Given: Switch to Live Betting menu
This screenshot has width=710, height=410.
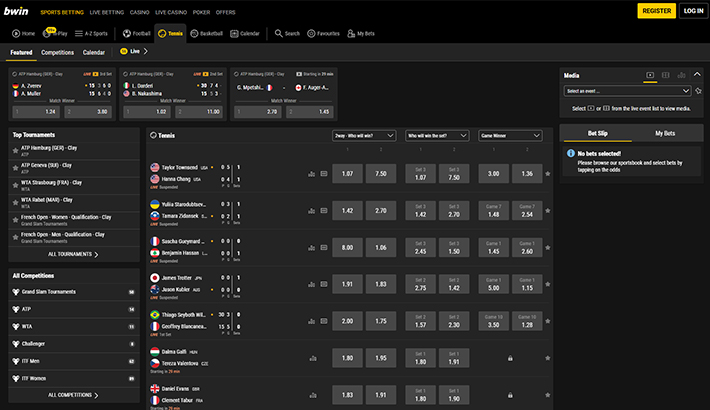Looking at the screenshot, I should pos(107,12).
